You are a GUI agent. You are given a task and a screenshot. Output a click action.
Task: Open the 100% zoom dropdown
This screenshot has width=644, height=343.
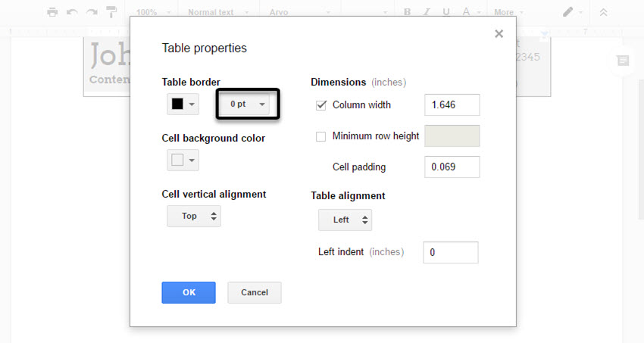(153, 12)
